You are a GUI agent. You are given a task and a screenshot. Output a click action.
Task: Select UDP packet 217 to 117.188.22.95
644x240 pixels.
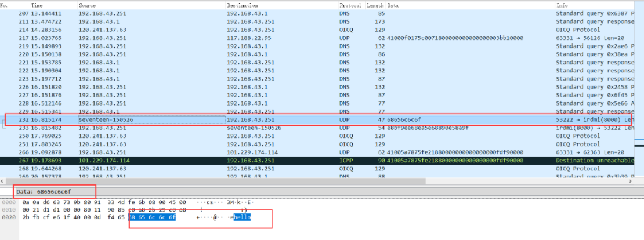point(317,38)
